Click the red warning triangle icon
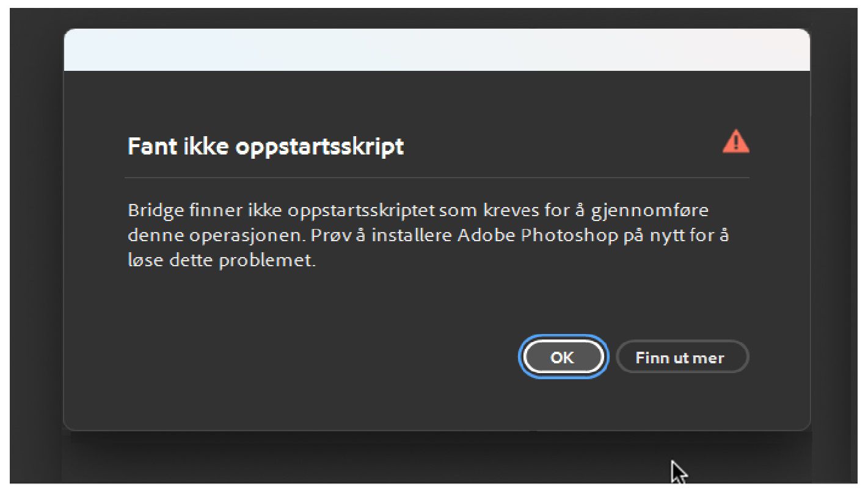Viewport: 868px width, 494px height. 736,142
